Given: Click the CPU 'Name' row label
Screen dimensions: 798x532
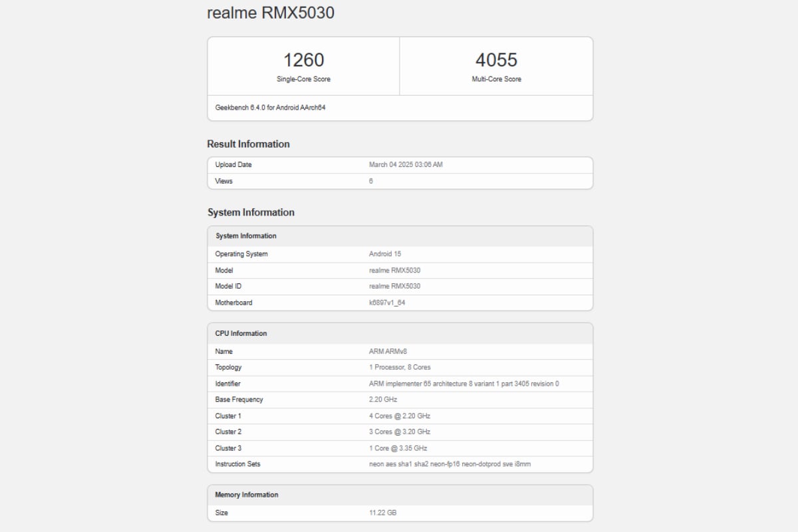Looking at the screenshot, I should tap(224, 351).
